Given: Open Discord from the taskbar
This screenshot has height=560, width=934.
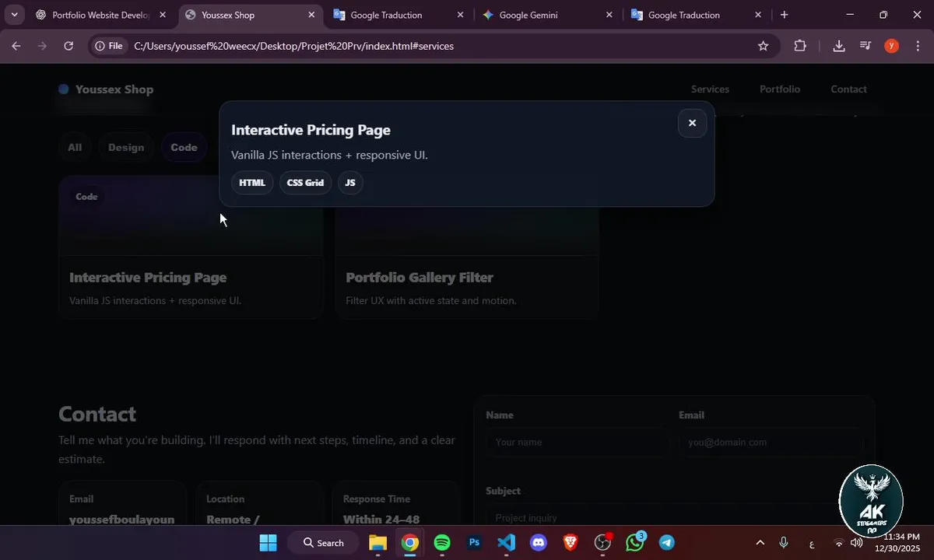Looking at the screenshot, I should click(x=539, y=543).
